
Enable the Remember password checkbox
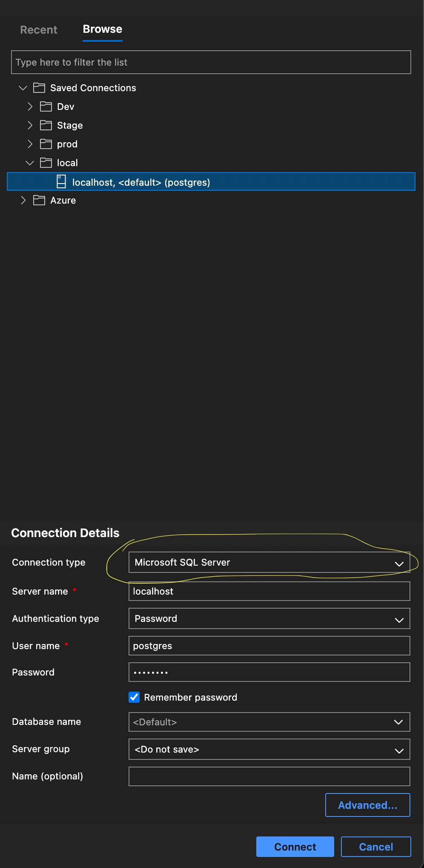134,697
